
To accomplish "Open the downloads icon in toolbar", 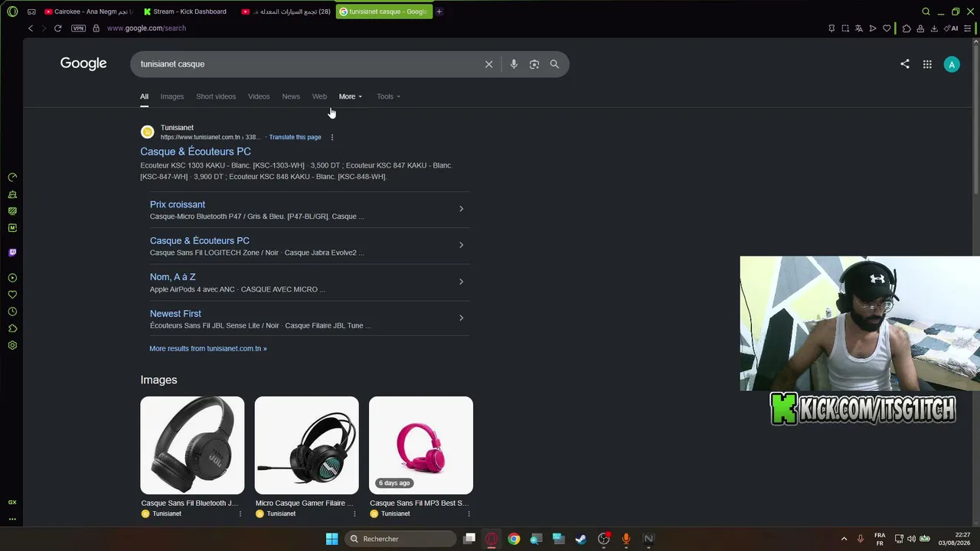I will pyautogui.click(x=934, y=28).
